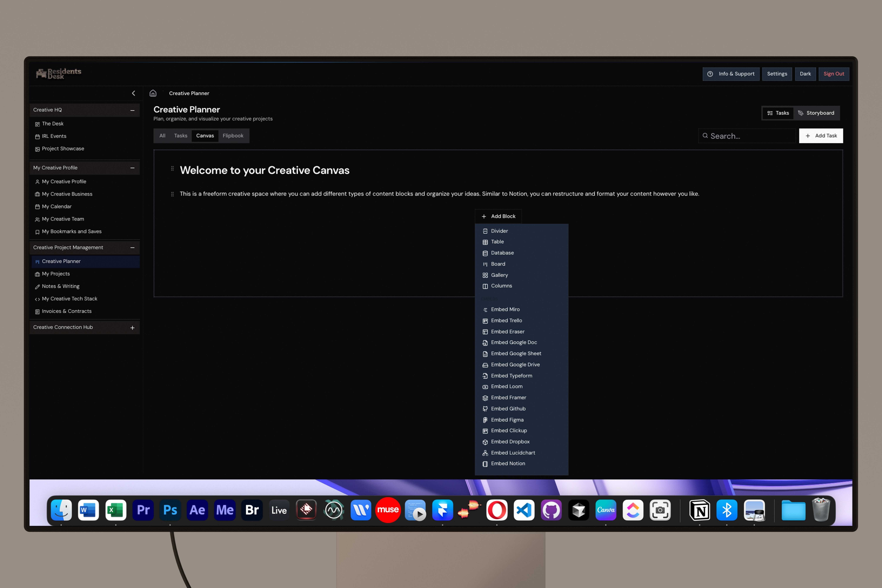Grab the drag handle beside the Welcome heading
Image resolution: width=882 pixels, height=588 pixels.
pos(172,169)
